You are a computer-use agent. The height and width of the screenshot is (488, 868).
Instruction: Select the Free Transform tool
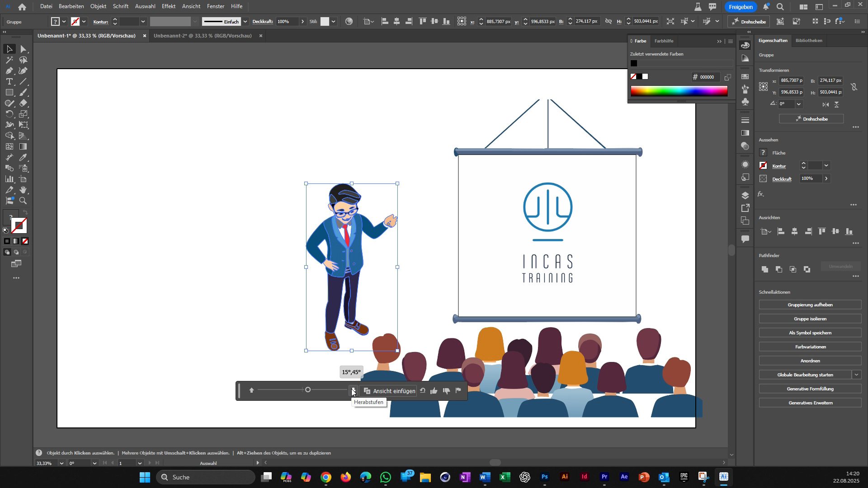click(24, 125)
